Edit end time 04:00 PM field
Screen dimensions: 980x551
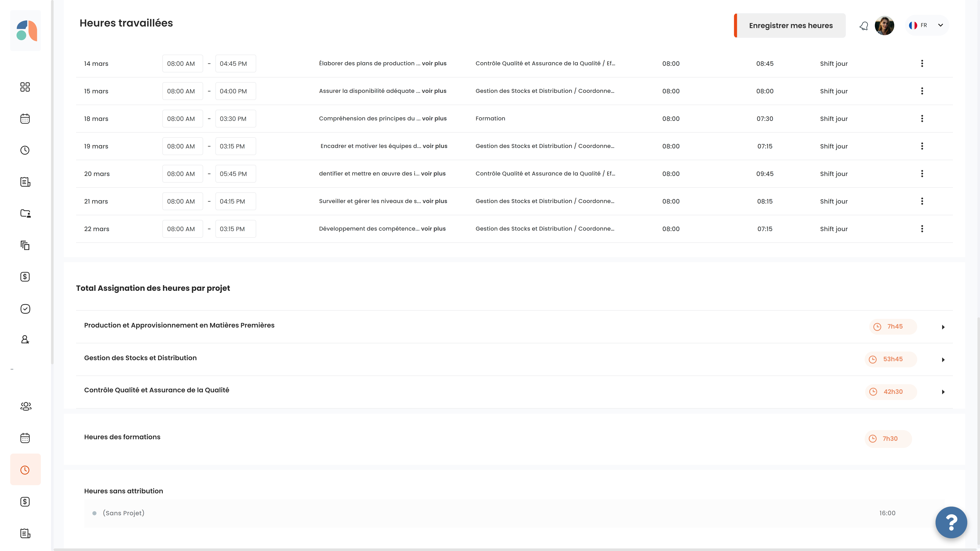pos(235,91)
